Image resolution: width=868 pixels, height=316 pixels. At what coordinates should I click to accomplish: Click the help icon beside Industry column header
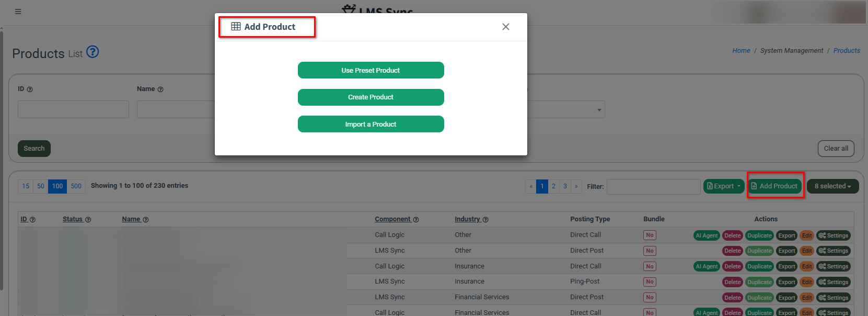click(x=485, y=220)
